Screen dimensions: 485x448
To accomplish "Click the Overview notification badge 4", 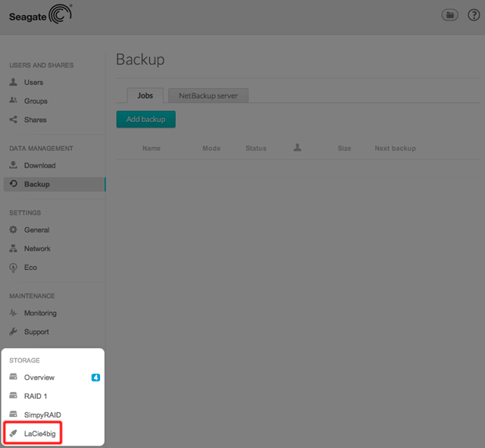I will point(95,378).
